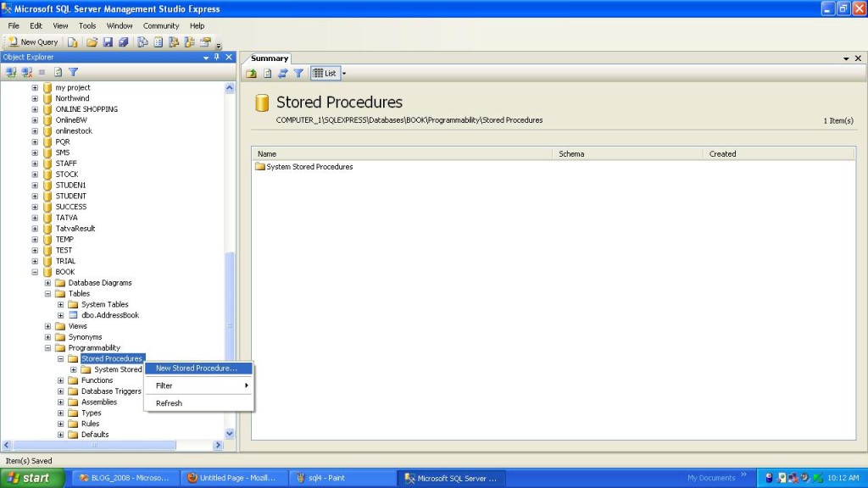
Task: Connect to a server in Object Explorer
Action: coord(12,72)
